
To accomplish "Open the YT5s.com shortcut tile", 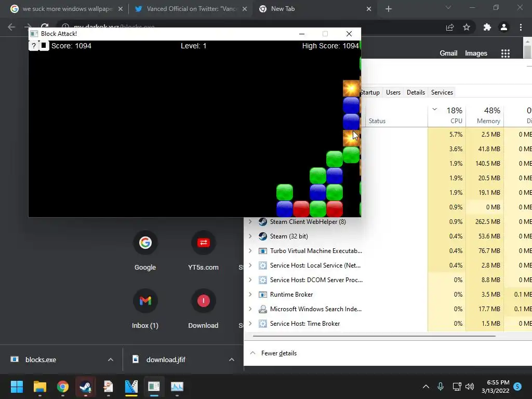I will [x=203, y=251].
